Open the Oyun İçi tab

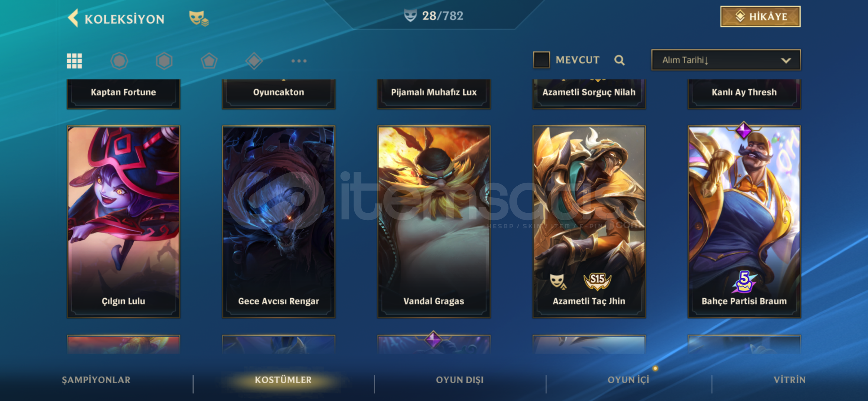[x=628, y=380]
